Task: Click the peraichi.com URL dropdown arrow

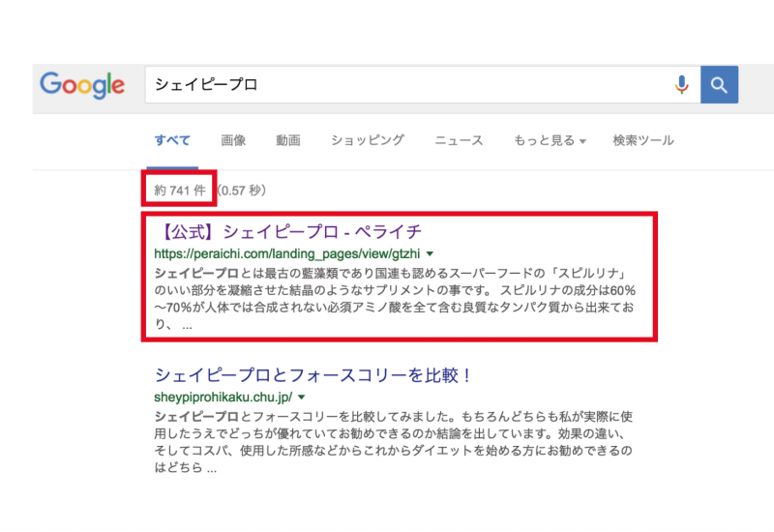Action: [430, 254]
